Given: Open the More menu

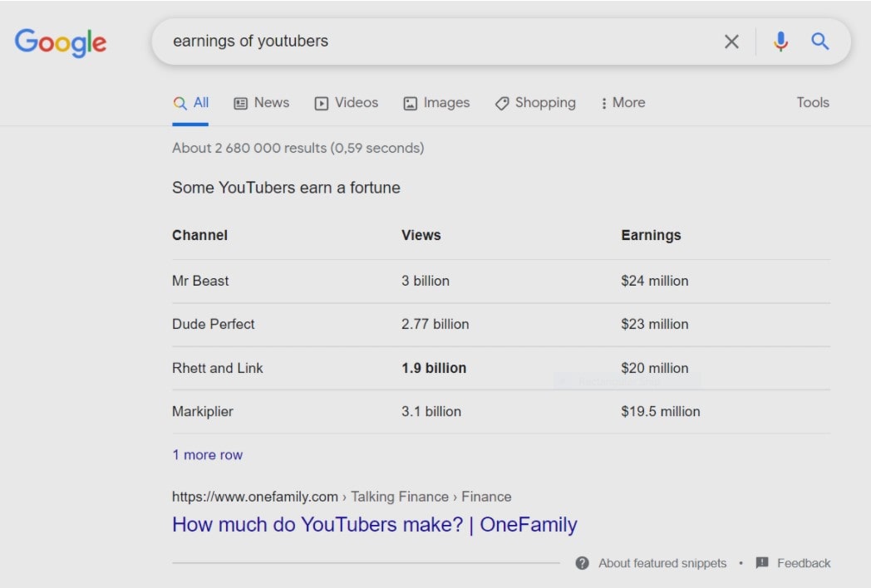Looking at the screenshot, I should point(622,103).
